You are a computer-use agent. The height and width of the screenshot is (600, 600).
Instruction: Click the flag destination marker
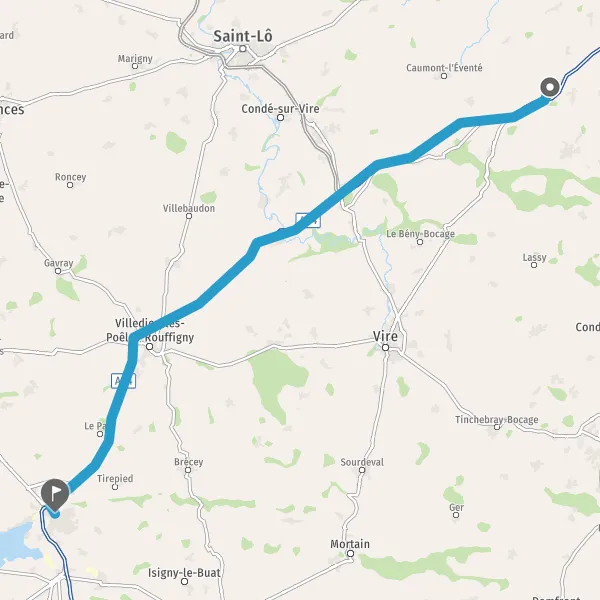tap(55, 494)
